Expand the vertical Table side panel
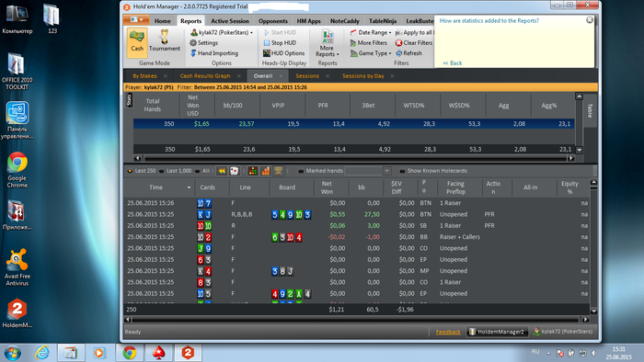Image resolution: width=644 pixels, height=362 pixels. coord(590,110)
